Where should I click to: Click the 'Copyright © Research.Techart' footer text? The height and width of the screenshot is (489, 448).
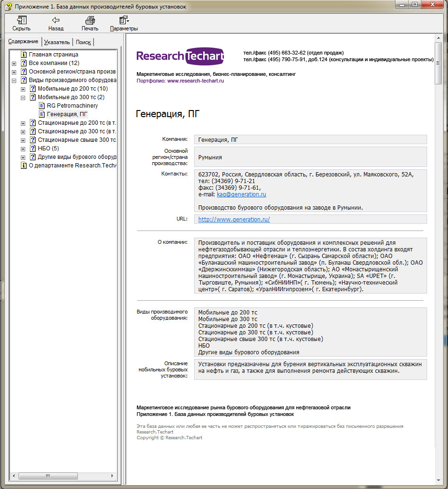(169, 438)
